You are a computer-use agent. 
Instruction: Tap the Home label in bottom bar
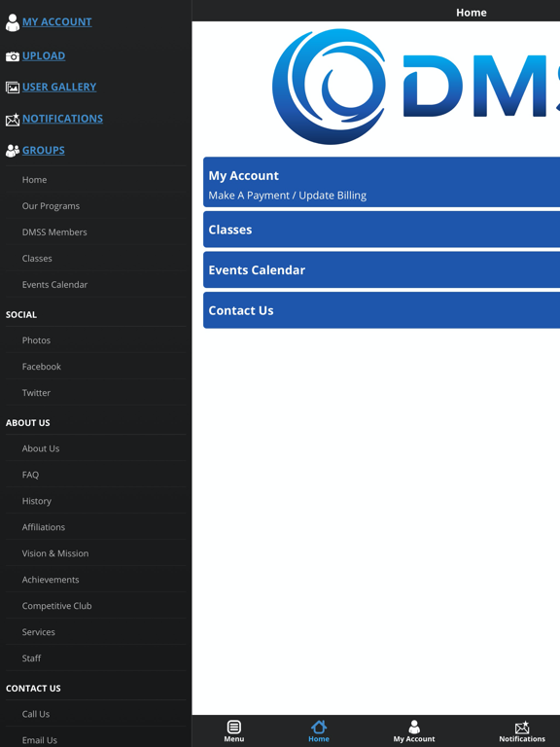[319, 739]
